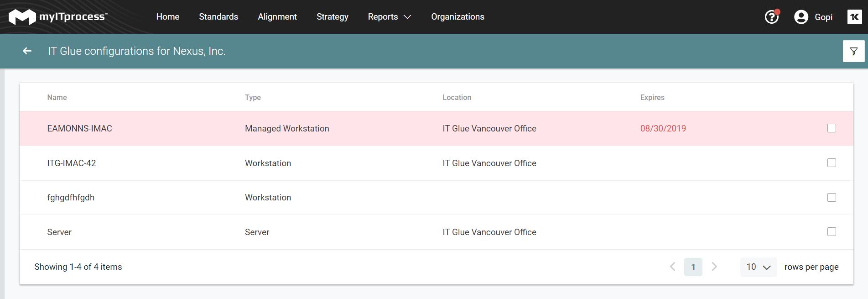This screenshot has height=299, width=868.
Task: Tick the Server row checkbox
Action: pyautogui.click(x=832, y=232)
